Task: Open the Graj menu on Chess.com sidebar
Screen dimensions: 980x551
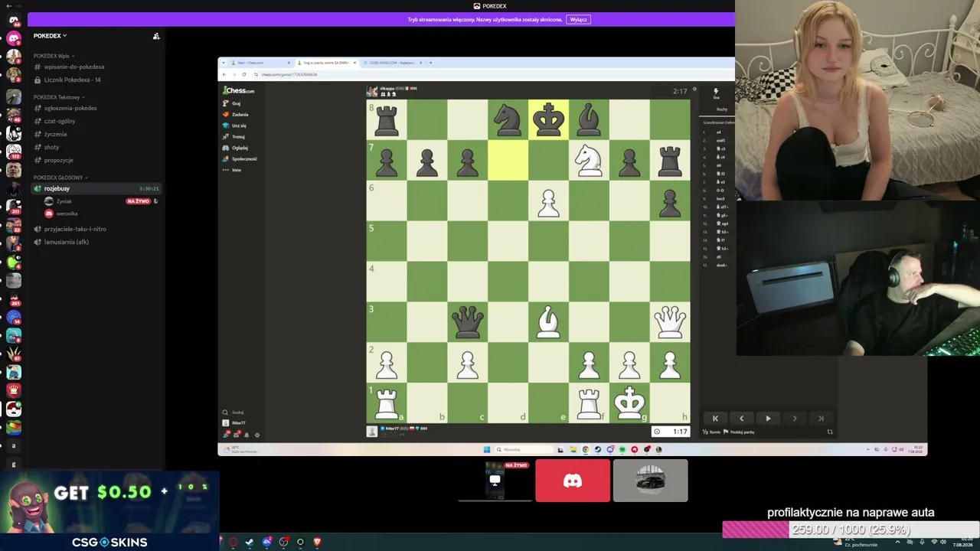Action: point(232,103)
